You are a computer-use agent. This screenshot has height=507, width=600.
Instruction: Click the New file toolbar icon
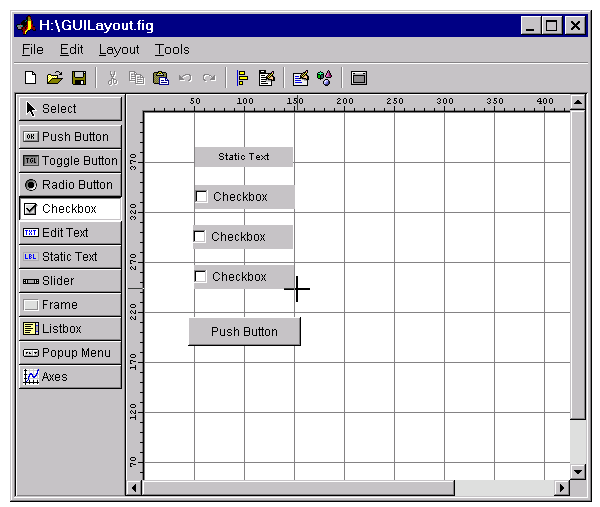30,78
